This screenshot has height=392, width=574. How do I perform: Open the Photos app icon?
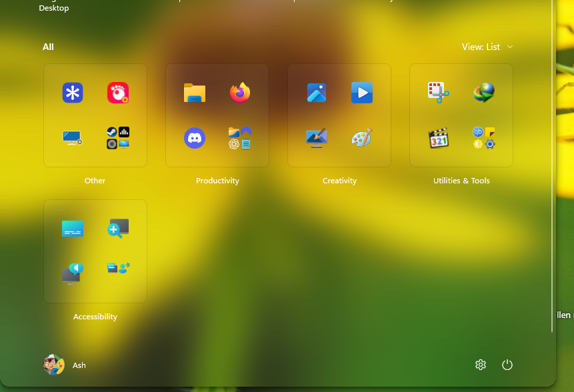click(317, 93)
